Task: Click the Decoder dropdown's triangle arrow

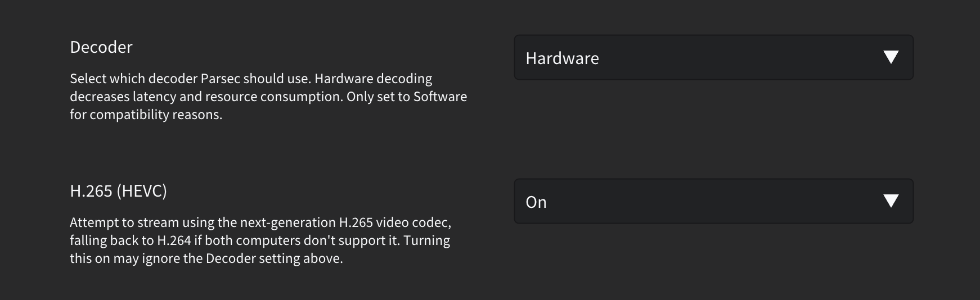Action: (891, 57)
